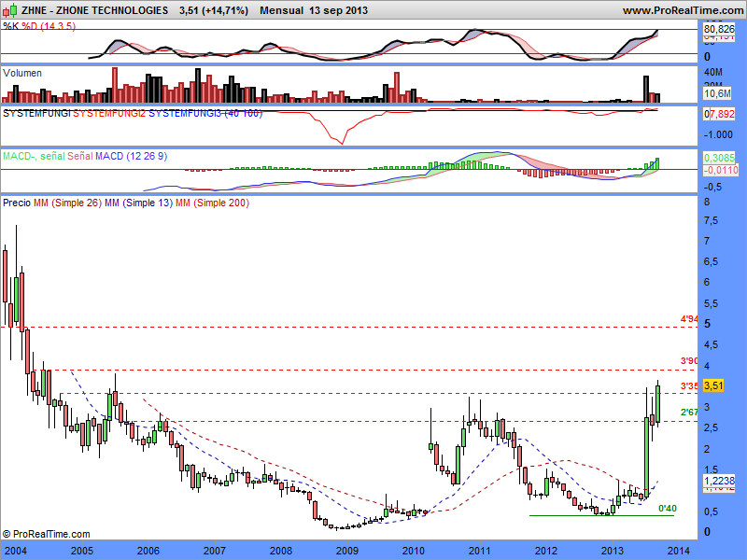Click the MM (Simple 200) moving average label
The height and width of the screenshot is (560, 747).
click(x=213, y=203)
